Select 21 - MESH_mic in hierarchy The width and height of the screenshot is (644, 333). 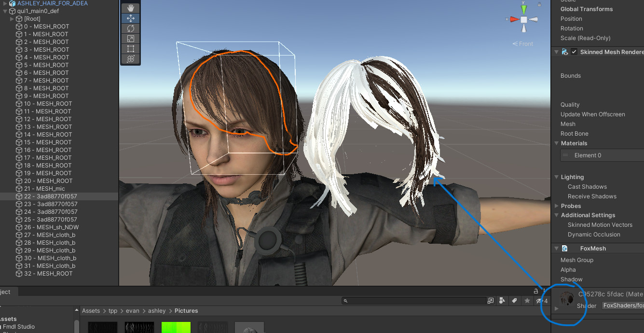[x=44, y=189]
